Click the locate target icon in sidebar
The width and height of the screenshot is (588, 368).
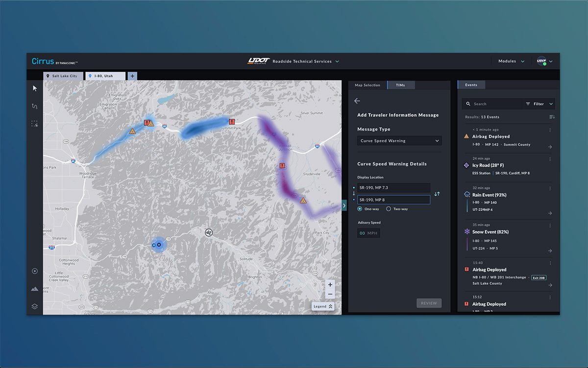click(x=35, y=271)
